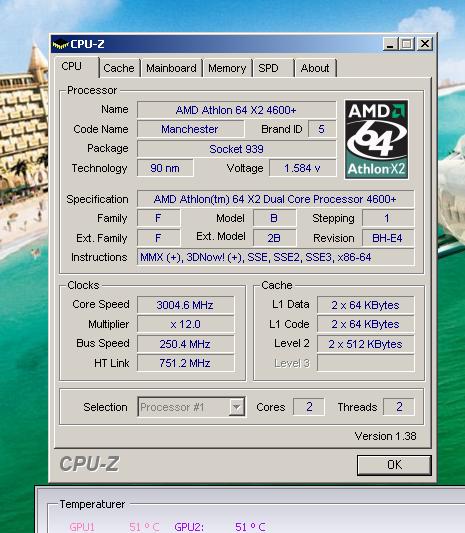465x533 pixels.
Task: Click the Ext. Model value 2B
Action: (x=274, y=238)
